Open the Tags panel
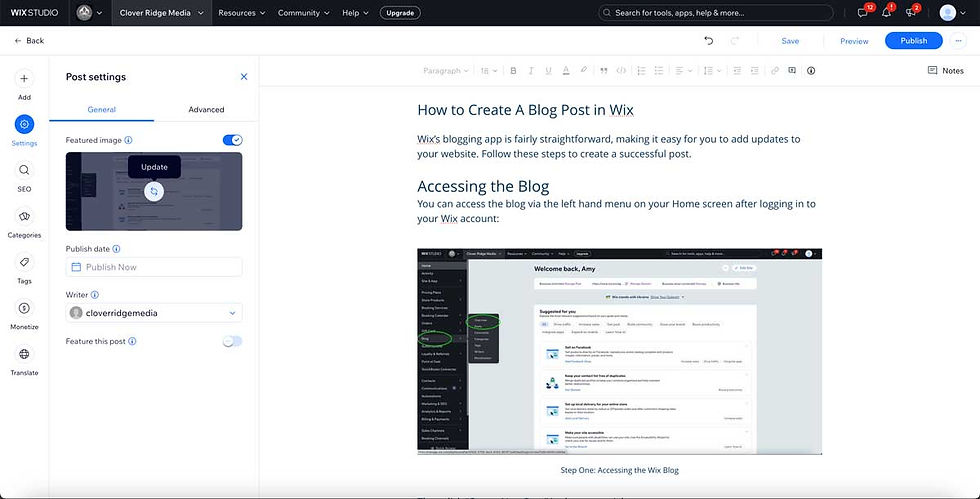This screenshot has width=980, height=499. (x=24, y=262)
